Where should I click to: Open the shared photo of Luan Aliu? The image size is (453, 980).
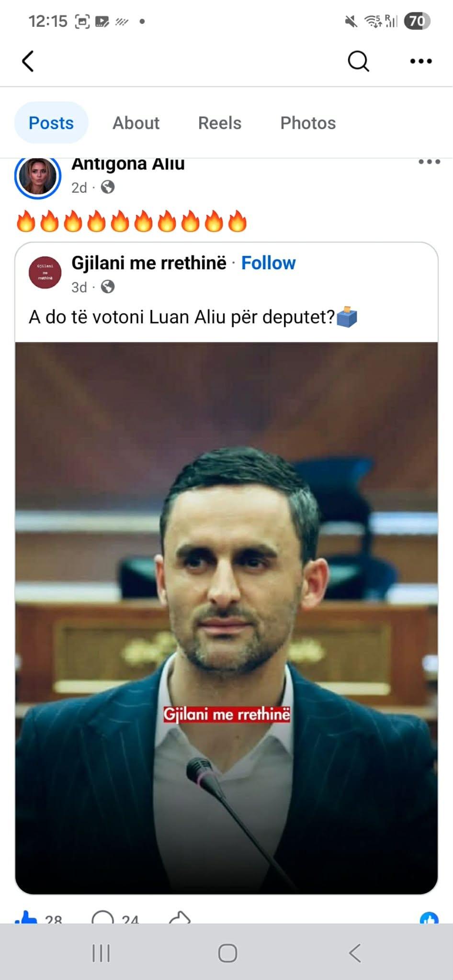226,618
